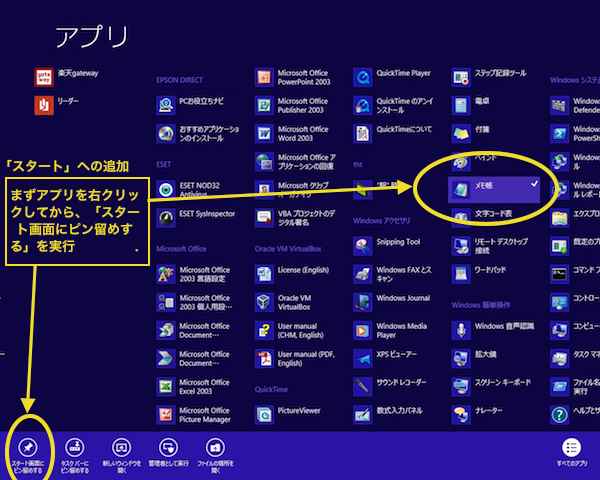Click the 付箋 label
600x480 pixels.
[x=482, y=129]
